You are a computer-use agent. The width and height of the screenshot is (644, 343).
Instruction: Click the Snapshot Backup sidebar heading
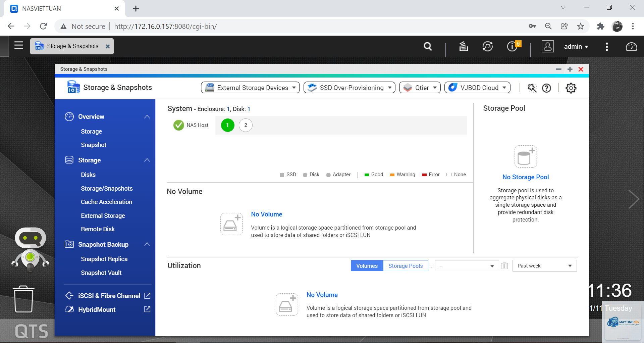pos(103,244)
